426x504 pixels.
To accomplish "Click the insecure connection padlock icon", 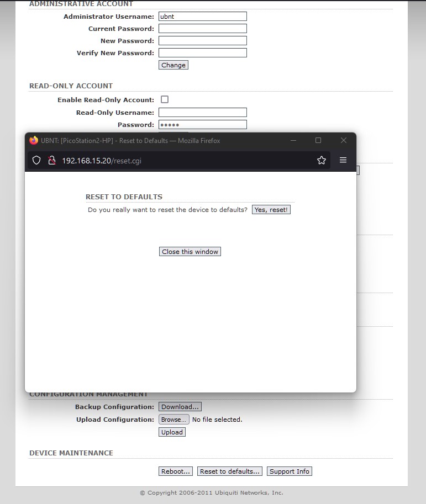I will coord(51,160).
